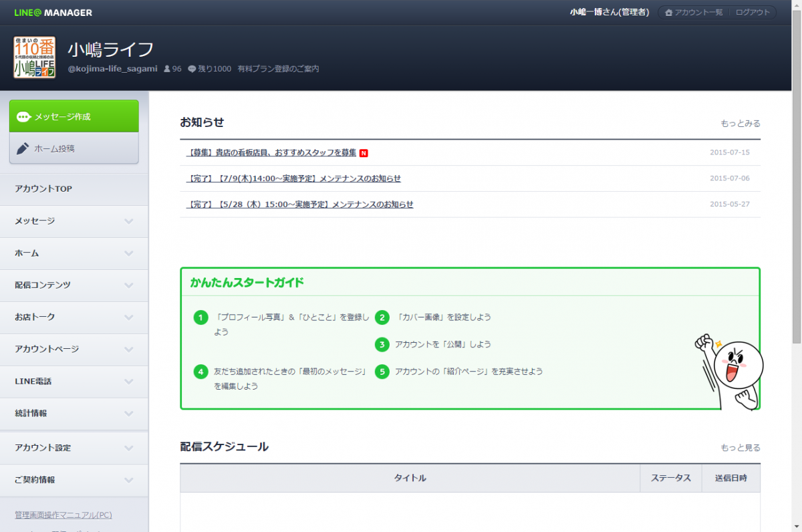The height and width of the screenshot is (532, 802).
Task: Expand the アカウント設定 menu chevron
Action: pos(129,448)
